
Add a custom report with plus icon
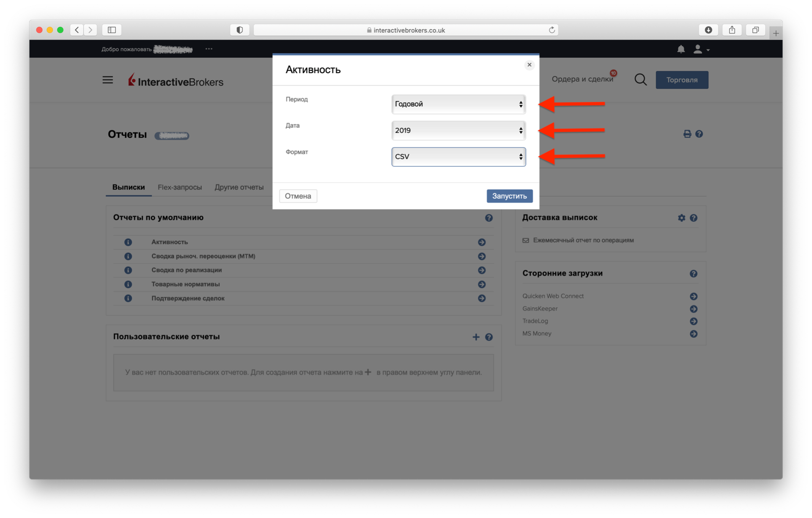click(x=476, y=337)
